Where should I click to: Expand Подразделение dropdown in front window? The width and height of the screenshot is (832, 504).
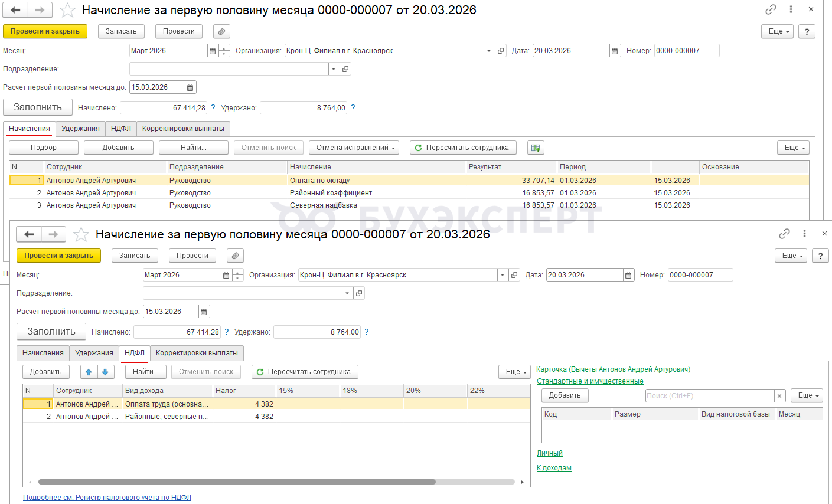pyautogui.click(x=347, y=293)
